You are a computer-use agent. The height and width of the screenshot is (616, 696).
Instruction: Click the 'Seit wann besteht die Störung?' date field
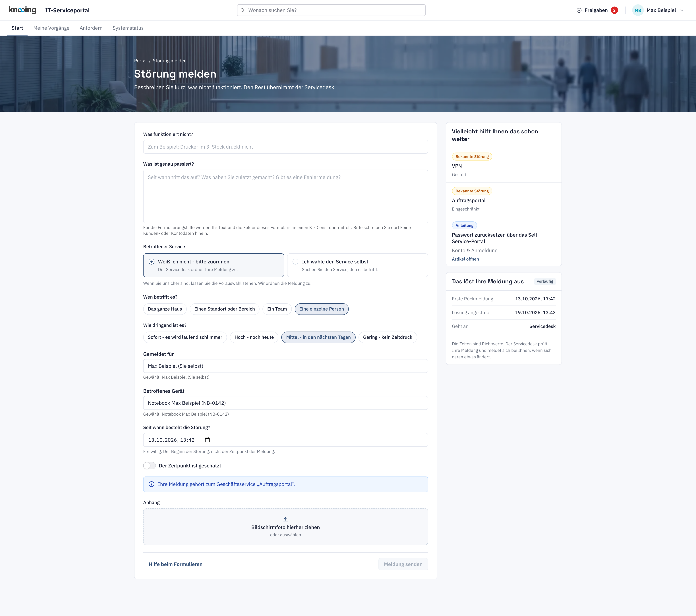286,440
